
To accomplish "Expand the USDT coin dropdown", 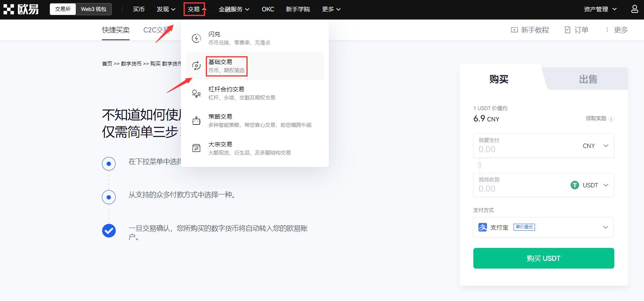I will coord(590,185).
